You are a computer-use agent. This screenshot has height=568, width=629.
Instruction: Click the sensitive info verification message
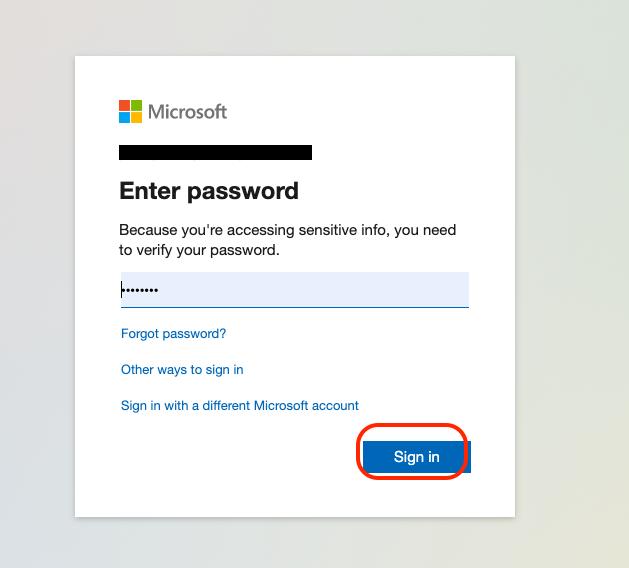coord(287,240)
